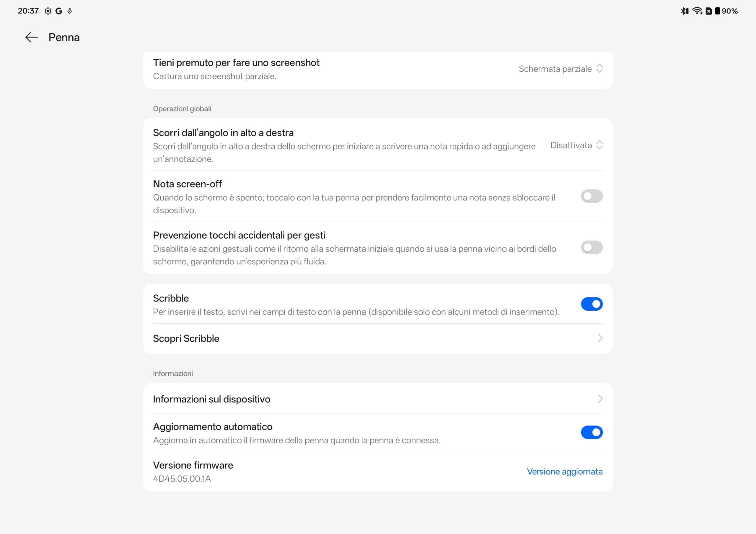Open Scopri Scribble chevron arrow
The width and height of the screenshot is (756, 534).
600,338
